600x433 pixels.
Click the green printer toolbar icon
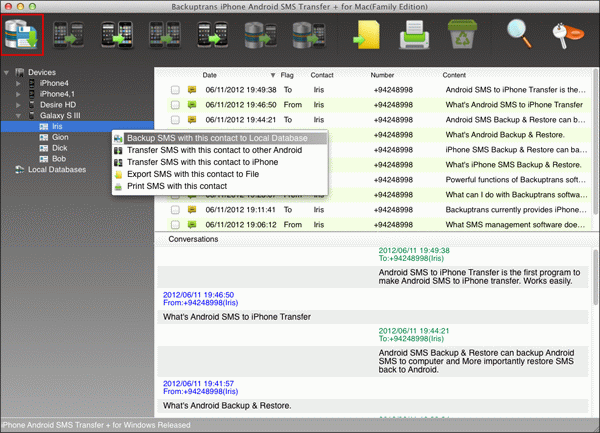tap(414, 35)
